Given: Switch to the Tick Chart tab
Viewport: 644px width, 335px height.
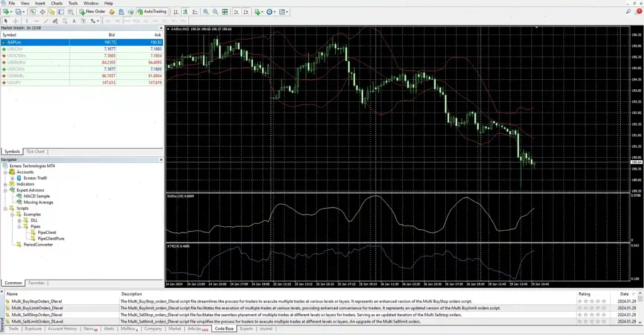Looking at the screenshot, I should [x=35, y=151].
